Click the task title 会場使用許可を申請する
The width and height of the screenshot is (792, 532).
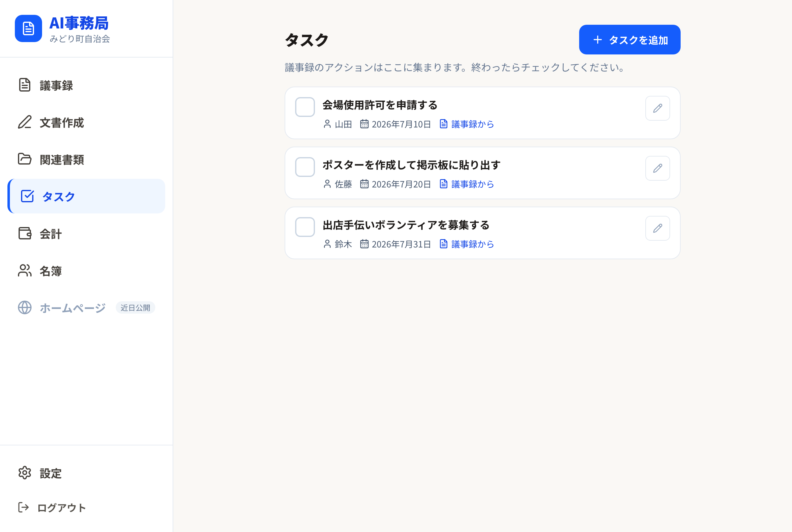click(380, 105)
